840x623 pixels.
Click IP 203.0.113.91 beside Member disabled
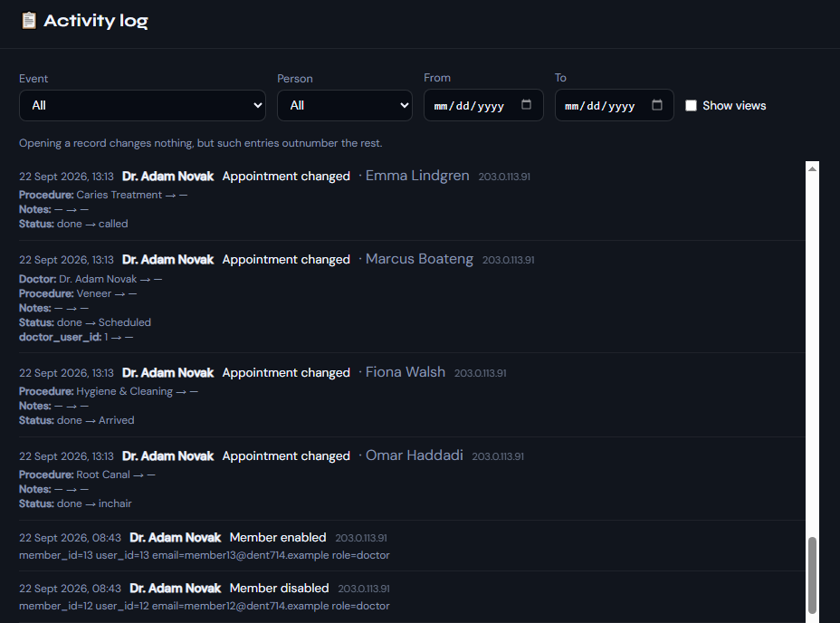pos(364,589)
